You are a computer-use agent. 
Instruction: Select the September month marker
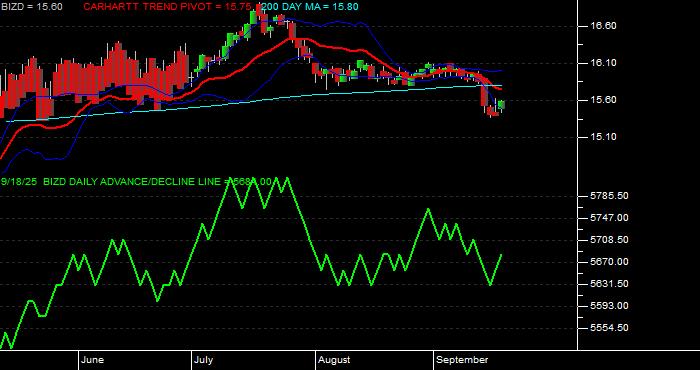(x=462, y=360)
